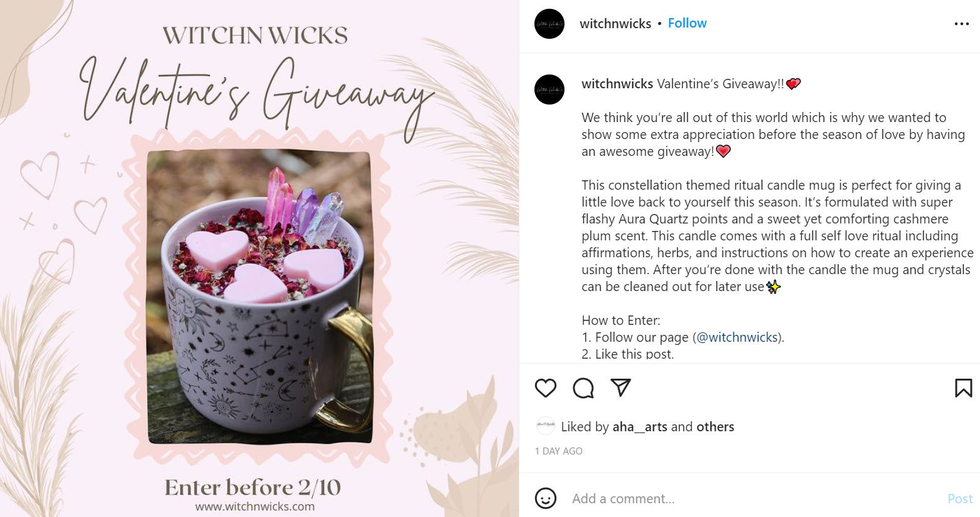Open comments via the speech bubble icon

(583, 388)
